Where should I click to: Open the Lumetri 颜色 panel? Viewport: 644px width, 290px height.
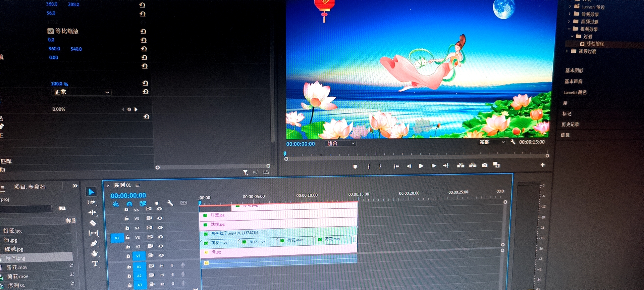tap(575, 92)
